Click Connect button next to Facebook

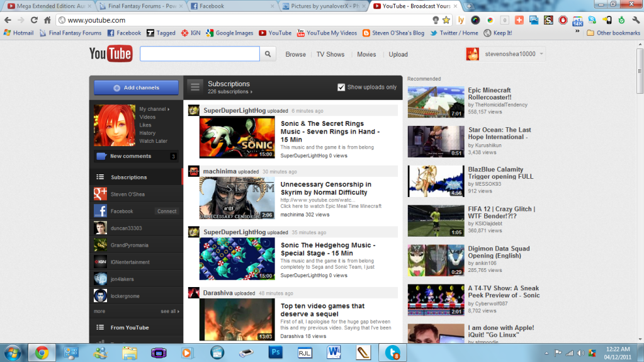tap(167, 211)
